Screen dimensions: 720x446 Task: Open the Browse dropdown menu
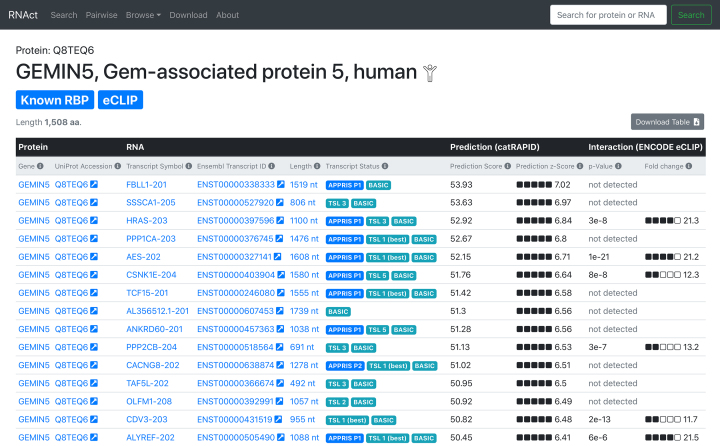point(144,15)
